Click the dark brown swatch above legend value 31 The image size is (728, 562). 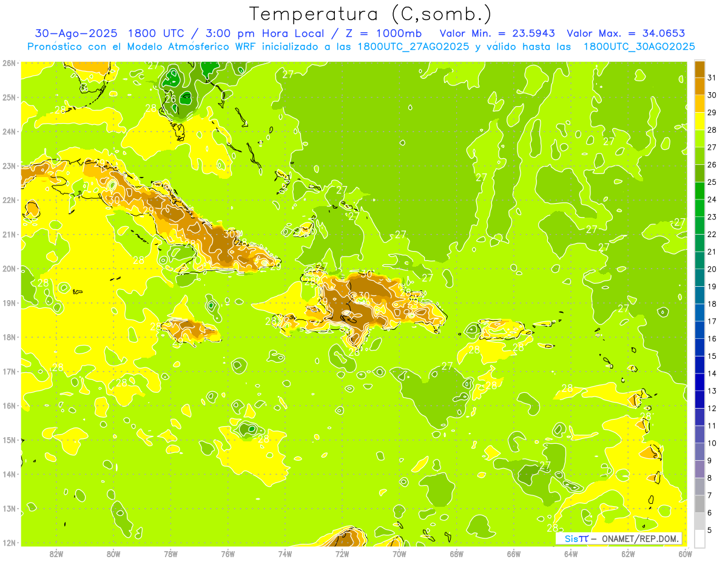tap(699, 69)
